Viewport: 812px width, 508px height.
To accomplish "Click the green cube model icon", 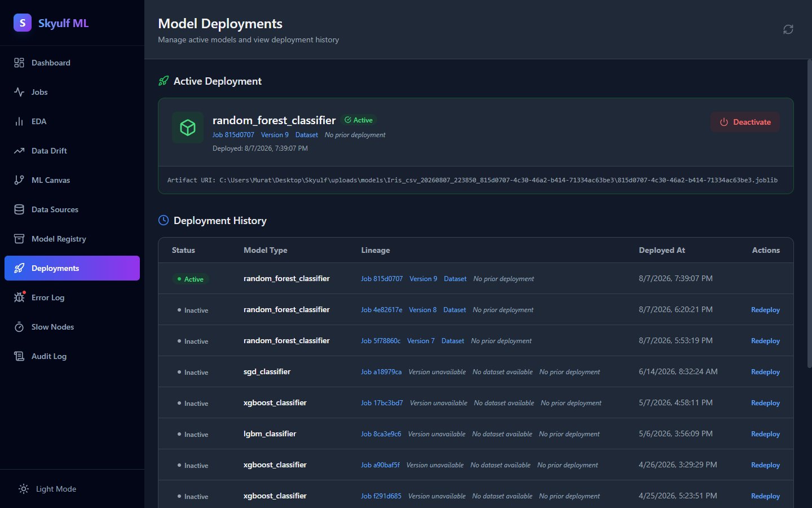I will [188, 128].
